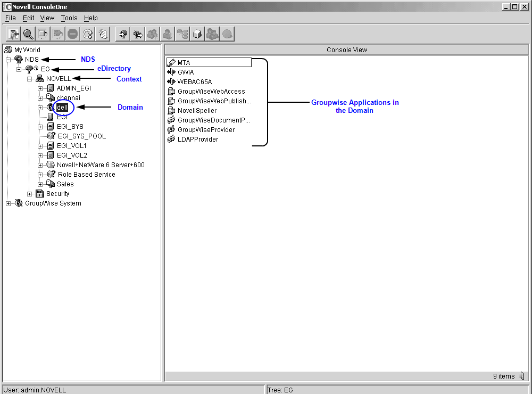Screen dimensions: 532x394
Task: Open the View menu
Action: (x=47, y=18)
